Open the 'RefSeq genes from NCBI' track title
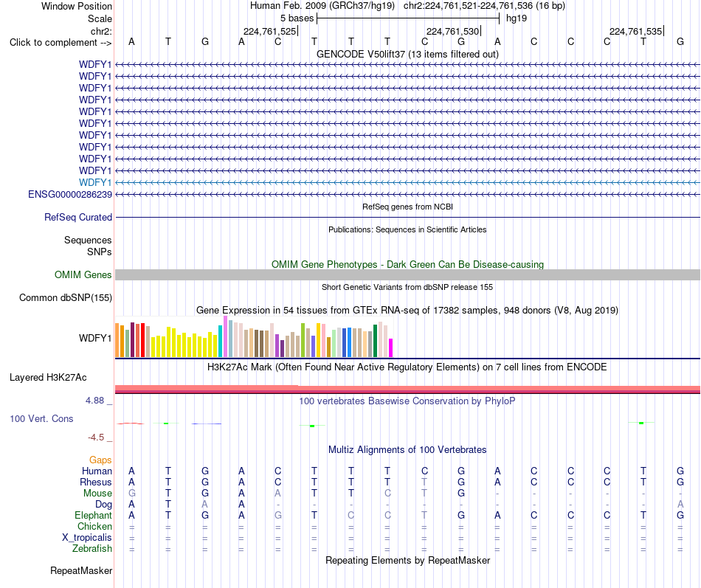 pyautogui.click(x=407, y=207)
